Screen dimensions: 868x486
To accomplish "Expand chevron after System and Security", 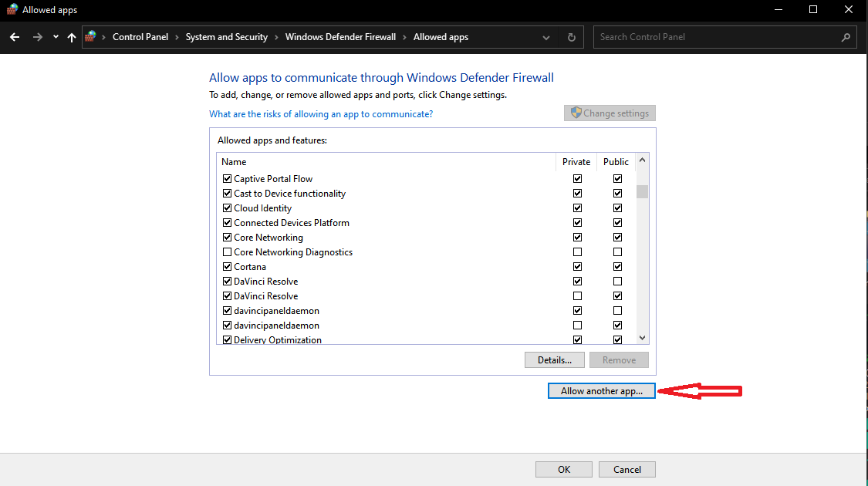I will coord(276,37).
